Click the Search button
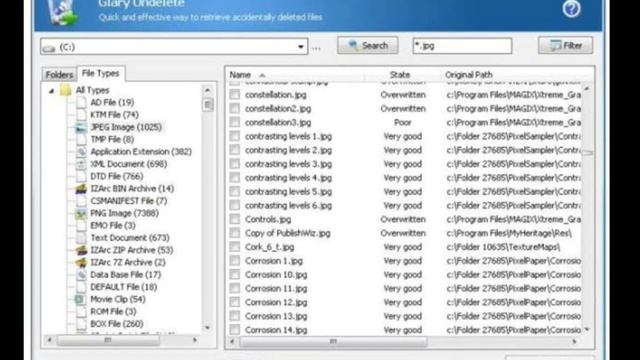640x360 pixels. click(368, 45)
